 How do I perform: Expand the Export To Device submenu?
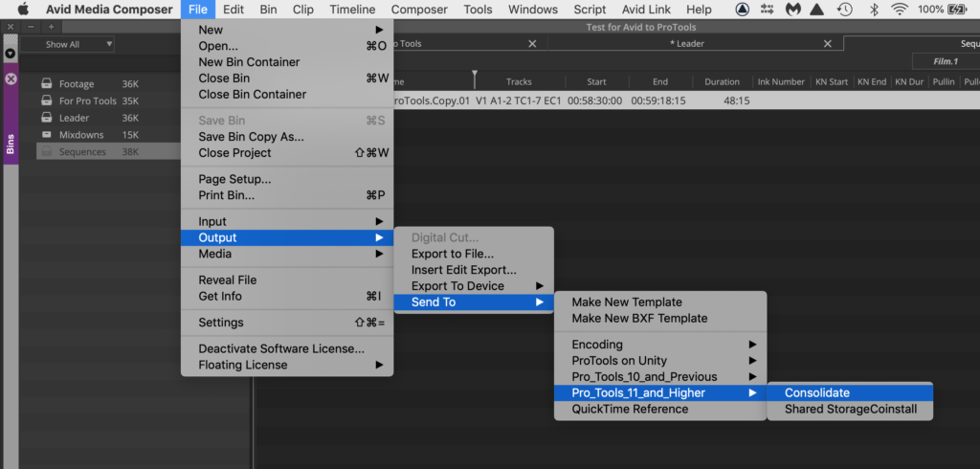pos(474,286)
